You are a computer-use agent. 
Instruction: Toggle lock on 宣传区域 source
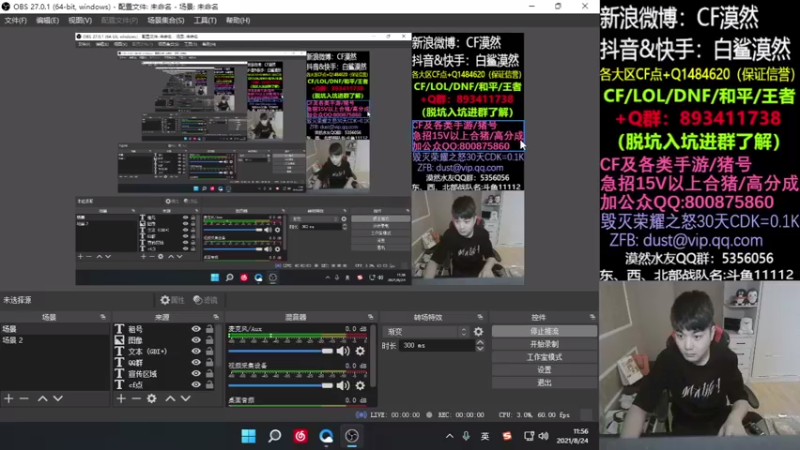pyautogui.click(x=210, y=373)
